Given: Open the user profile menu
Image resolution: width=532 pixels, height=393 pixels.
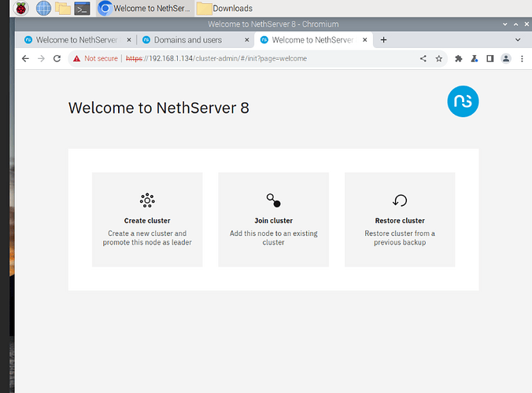Looking at the screenshot, I should pos(506,59).
